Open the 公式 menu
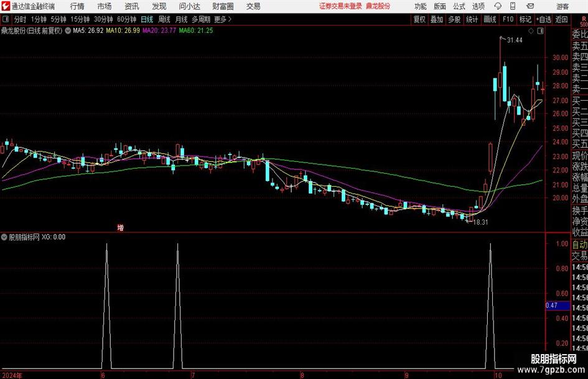This screenshot has width=588, height=379. [459, 6]
